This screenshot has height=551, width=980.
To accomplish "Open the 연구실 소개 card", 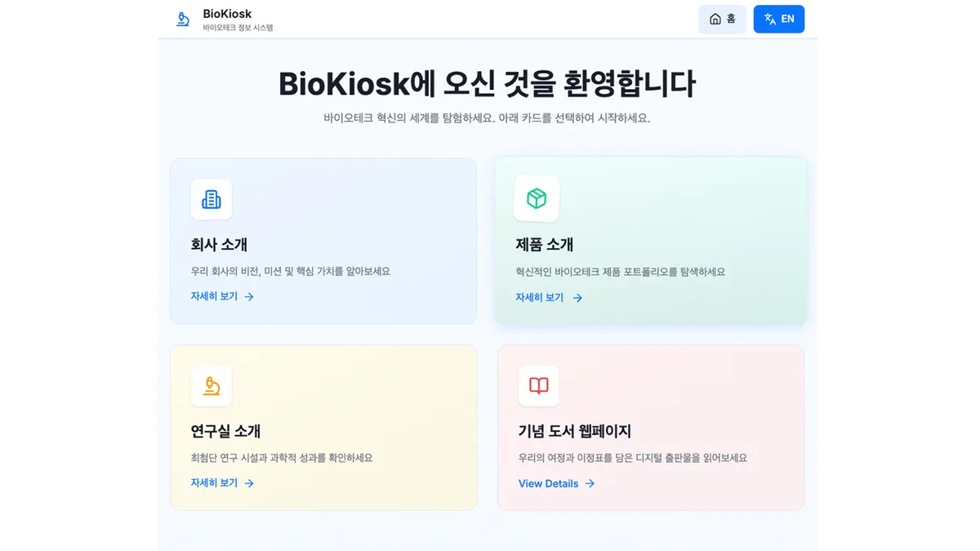I will tap(323, 427).
